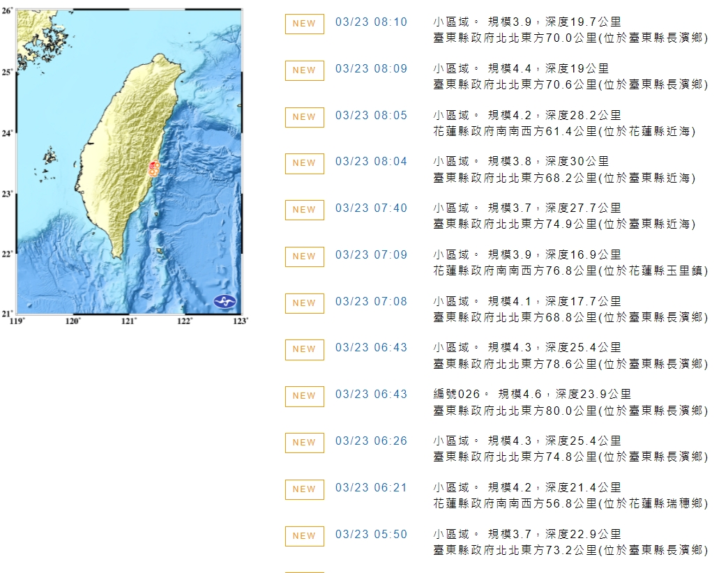Image resolution: width=728 pixels, height=573 pixels.
Task: Click the NEW badge beside report 編號026
Action: pyautogui.click(x=305, y=396)
